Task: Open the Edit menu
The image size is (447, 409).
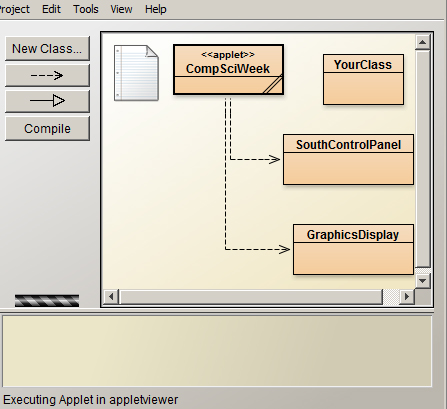Action: 51,9
